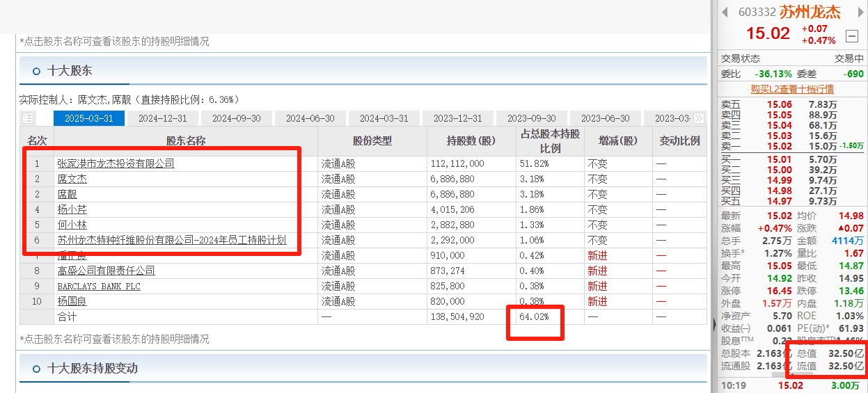The width and height of the screenshot is (868, 393).
Task: Click the holding value 112,112,000
Action: (x=457, y=163)
